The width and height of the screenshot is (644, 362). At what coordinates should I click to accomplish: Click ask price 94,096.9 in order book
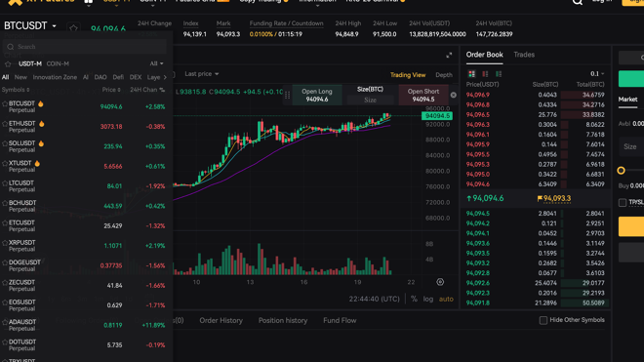[x=478, y=95]
